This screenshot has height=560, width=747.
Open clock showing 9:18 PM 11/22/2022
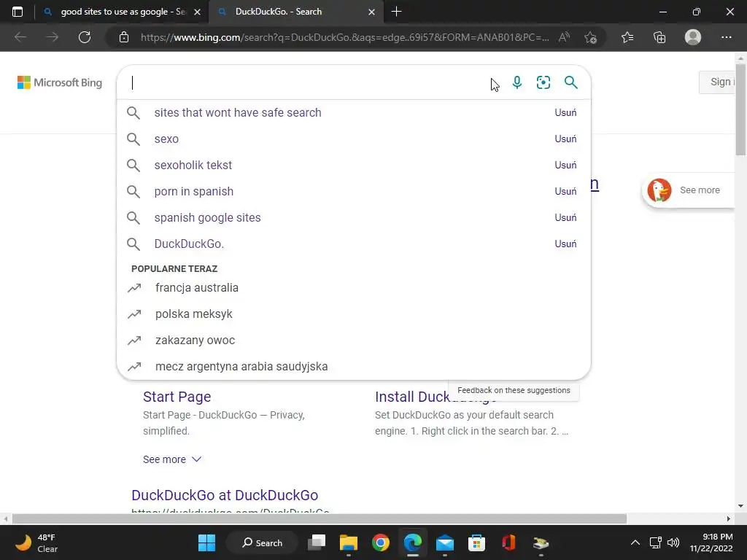click(x=711, y=542)
